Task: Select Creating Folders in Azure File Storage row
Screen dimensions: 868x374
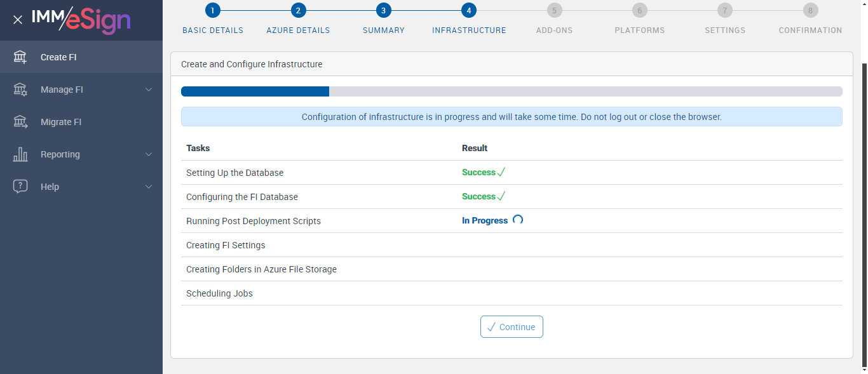Action: [x=512, y=269]
